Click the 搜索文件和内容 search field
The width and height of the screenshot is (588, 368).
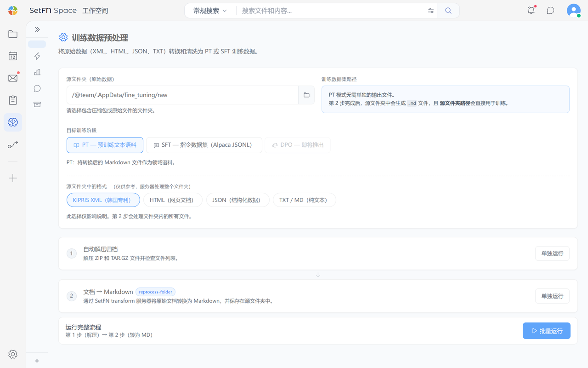coord(331,11)
